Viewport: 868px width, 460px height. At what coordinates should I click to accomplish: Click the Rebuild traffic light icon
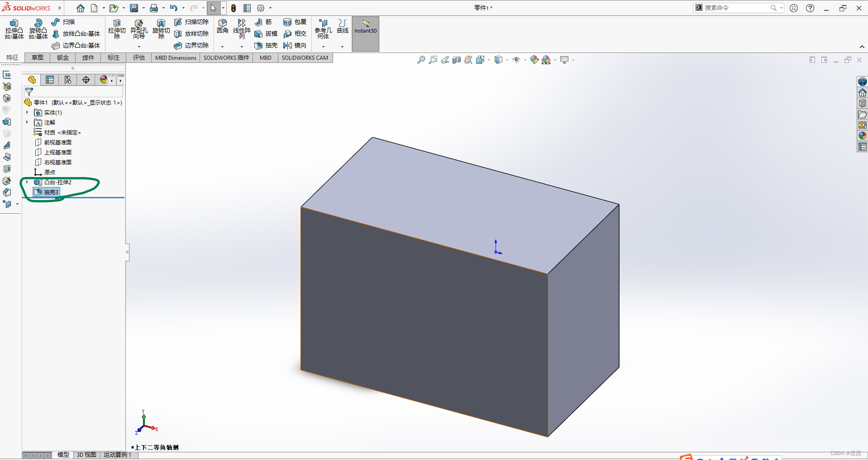coord(234,8)
